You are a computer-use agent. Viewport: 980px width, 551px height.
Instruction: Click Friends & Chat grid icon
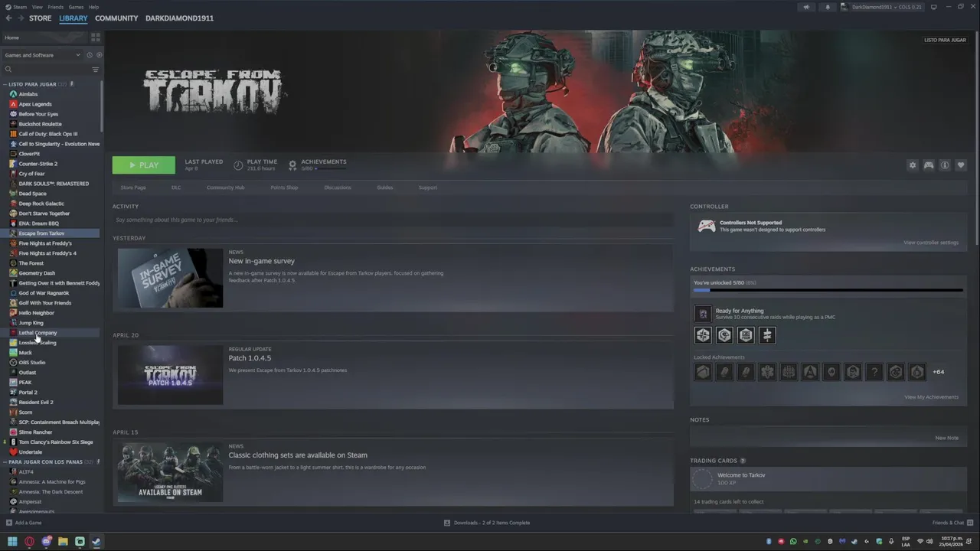969,523
